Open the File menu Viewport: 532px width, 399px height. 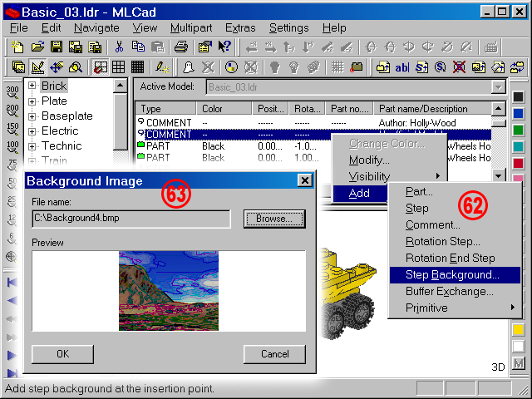click(19, 27)
